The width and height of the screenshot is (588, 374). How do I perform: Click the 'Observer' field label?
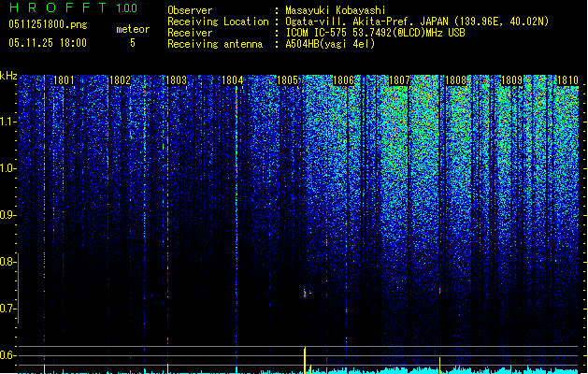coord(190,10)
